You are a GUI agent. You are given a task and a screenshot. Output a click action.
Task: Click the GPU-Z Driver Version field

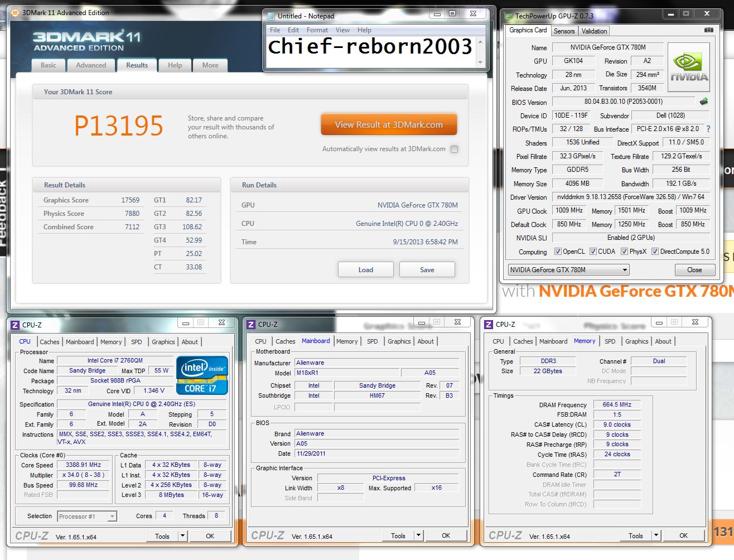[631, 197]
